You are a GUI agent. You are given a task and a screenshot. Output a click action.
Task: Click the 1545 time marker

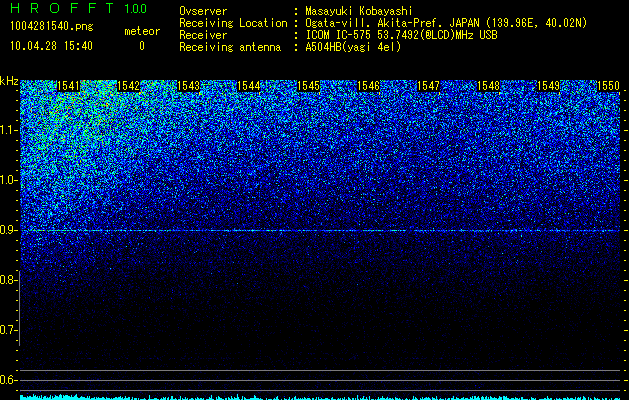[308, 86]
